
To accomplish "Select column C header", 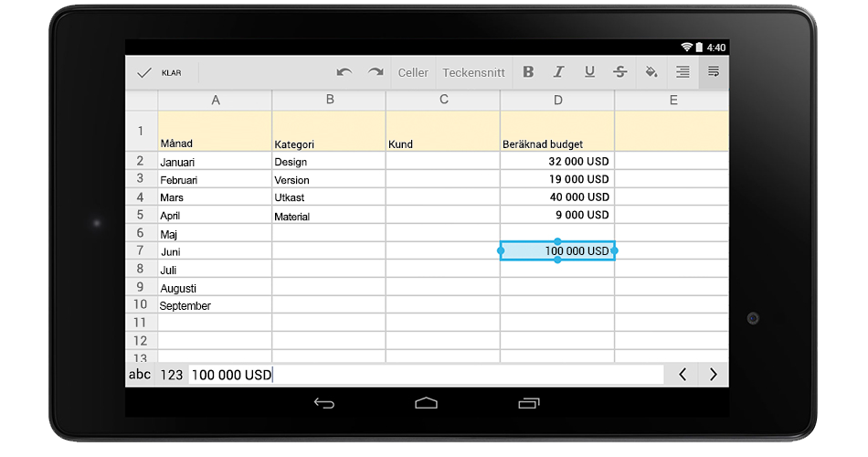I will tap(443, 101).
